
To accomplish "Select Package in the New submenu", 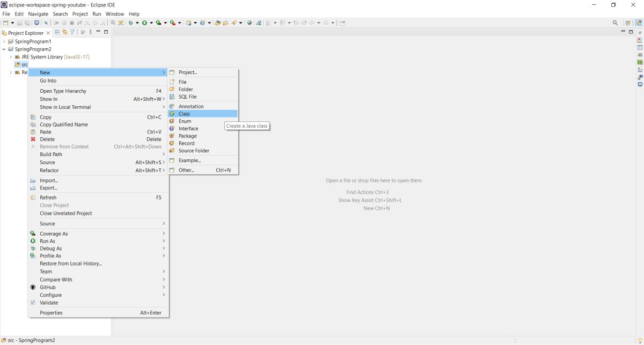I will 202,136.
